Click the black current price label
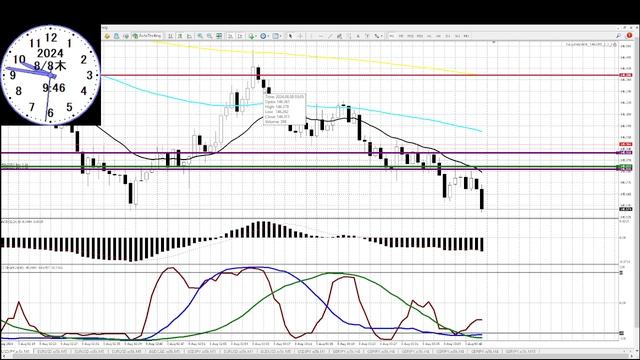Viewport: 640px width, 360px height. coord(626,209)
